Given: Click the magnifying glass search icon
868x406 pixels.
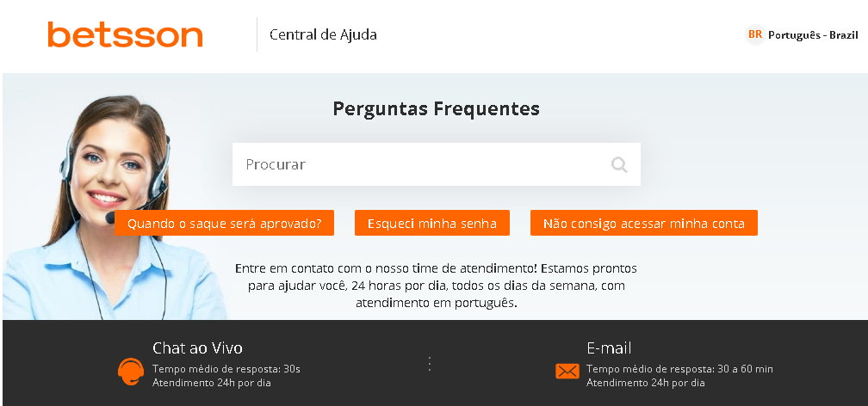Looking at the screenshot, I should (619, 164).
